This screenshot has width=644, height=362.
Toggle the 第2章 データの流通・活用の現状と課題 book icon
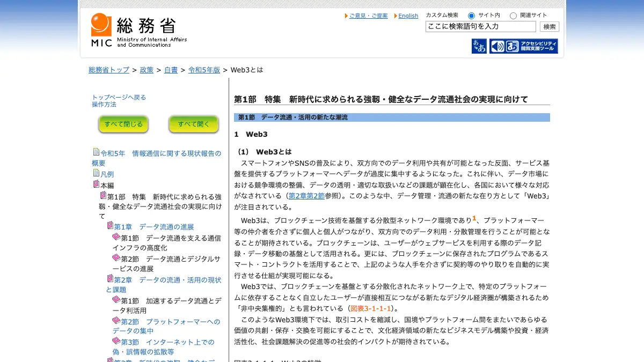[110, 278]
